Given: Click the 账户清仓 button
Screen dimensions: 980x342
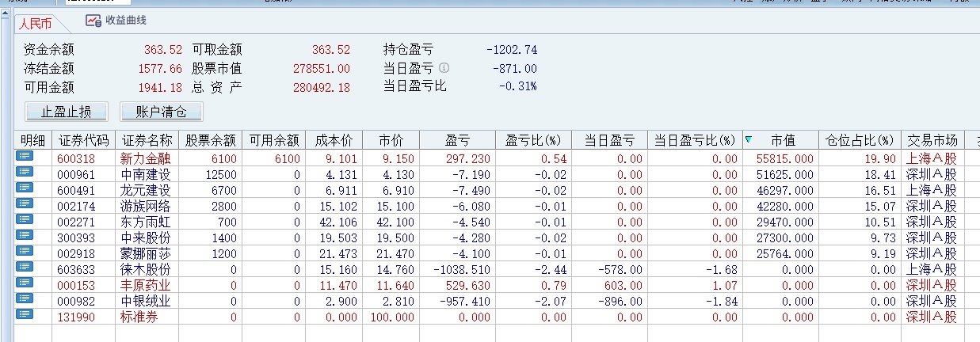Looking at the screenshot, I should tap(162, 111).
